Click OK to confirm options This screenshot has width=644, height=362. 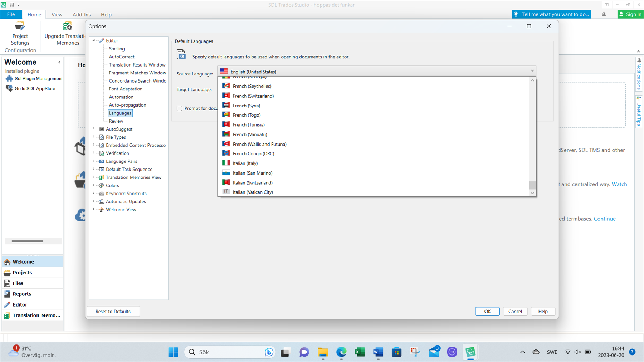coord(487,311)
